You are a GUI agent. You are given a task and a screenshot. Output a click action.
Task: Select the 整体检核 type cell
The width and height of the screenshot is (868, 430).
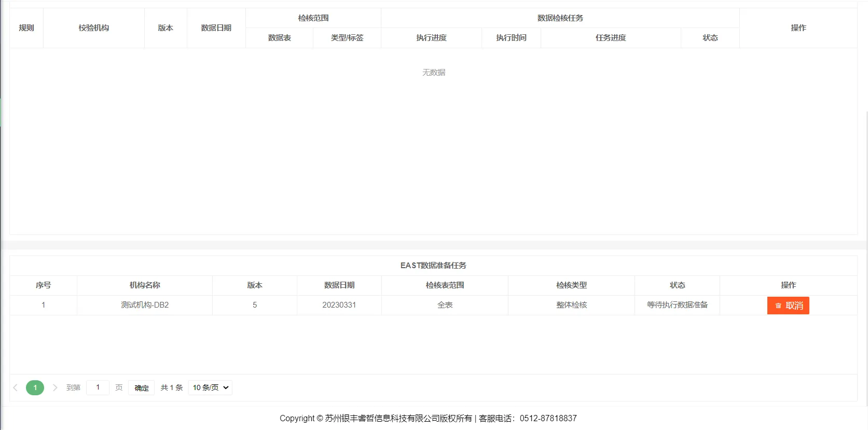point(571,305)
